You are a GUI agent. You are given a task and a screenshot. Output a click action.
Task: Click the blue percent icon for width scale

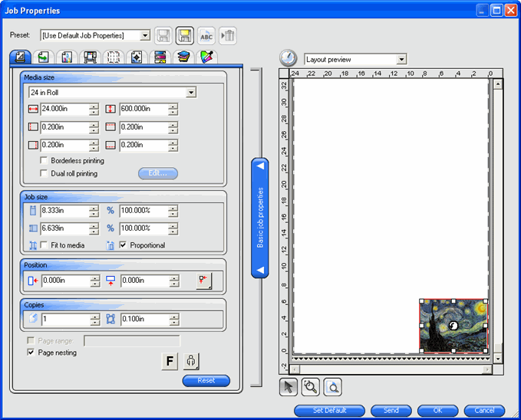coord(110,228)
